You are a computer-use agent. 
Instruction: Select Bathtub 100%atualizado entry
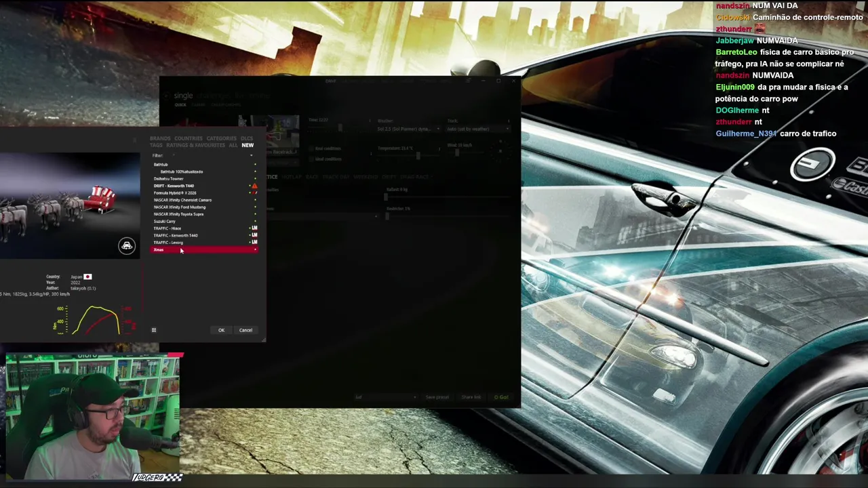tap(203, 171)
